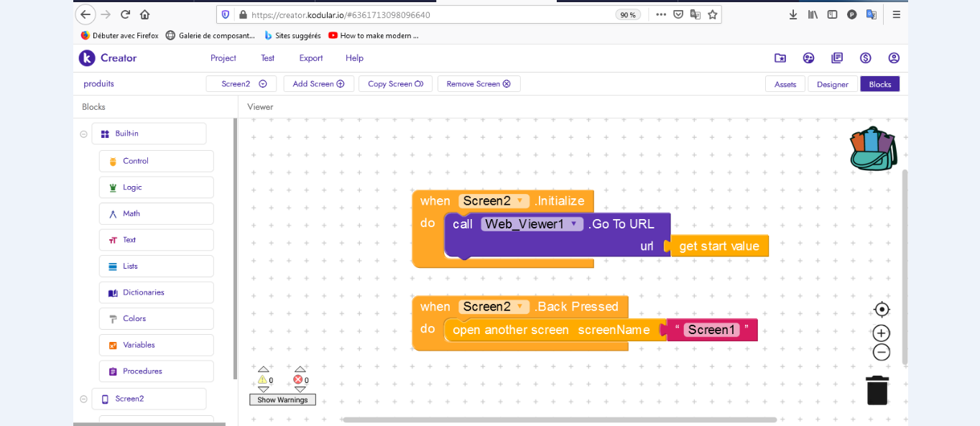Open the library docs icon in the header
Viewport: 980px width, 426px height.
[837, 58]
